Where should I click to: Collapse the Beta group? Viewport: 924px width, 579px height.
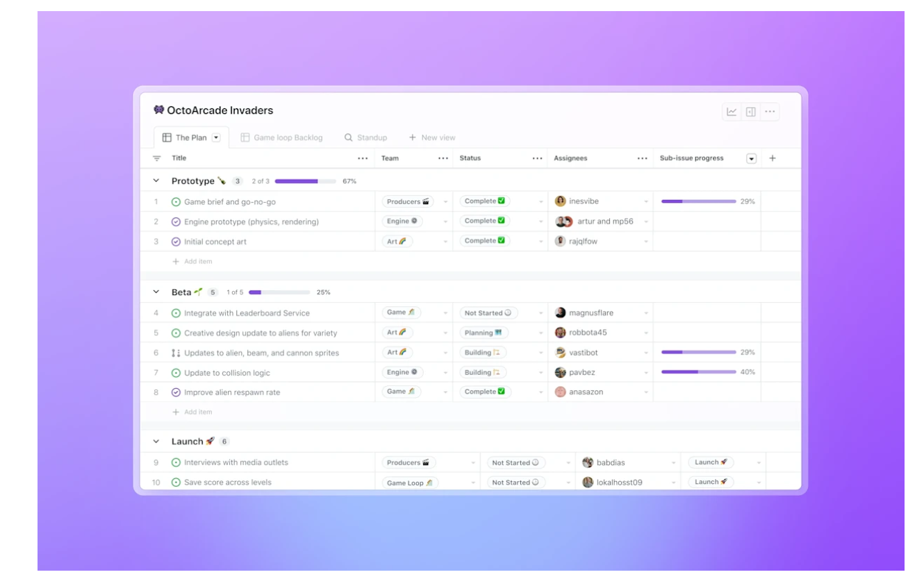[156, 292]
